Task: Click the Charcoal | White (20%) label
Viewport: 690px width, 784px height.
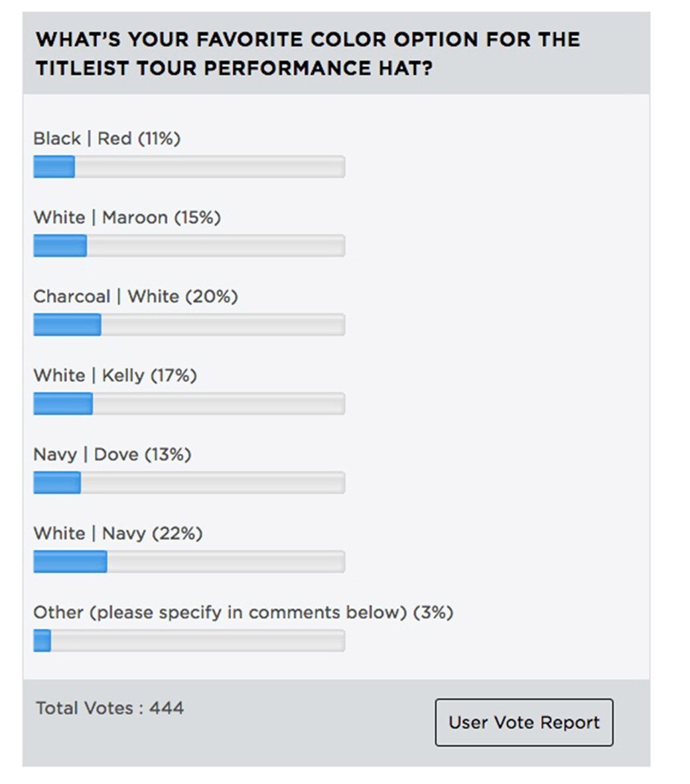Action: coord(135,297)
